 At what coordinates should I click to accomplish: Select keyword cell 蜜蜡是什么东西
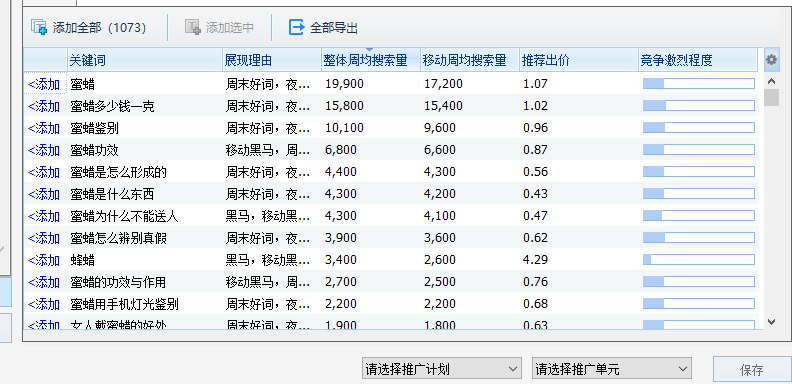[x=113, y=194]
